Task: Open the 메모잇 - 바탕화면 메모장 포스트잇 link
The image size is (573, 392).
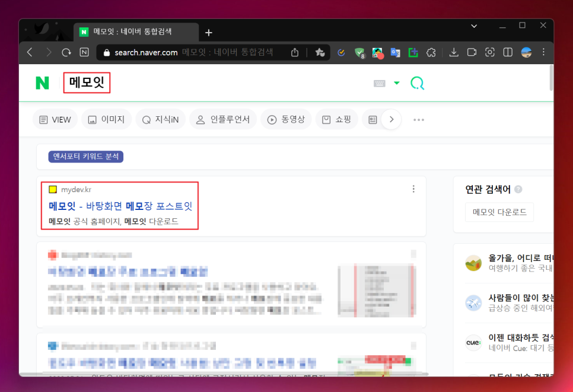Action: pos(120,206)
